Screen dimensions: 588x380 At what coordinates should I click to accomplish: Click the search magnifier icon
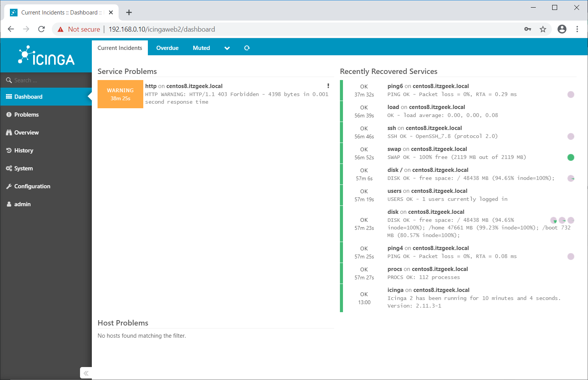point(9,80)
